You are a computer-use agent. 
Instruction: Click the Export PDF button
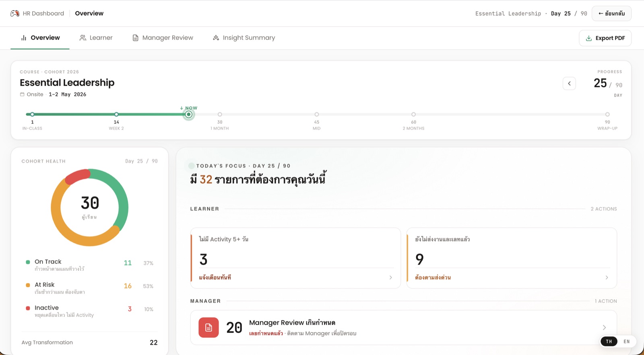coord(605,38)
